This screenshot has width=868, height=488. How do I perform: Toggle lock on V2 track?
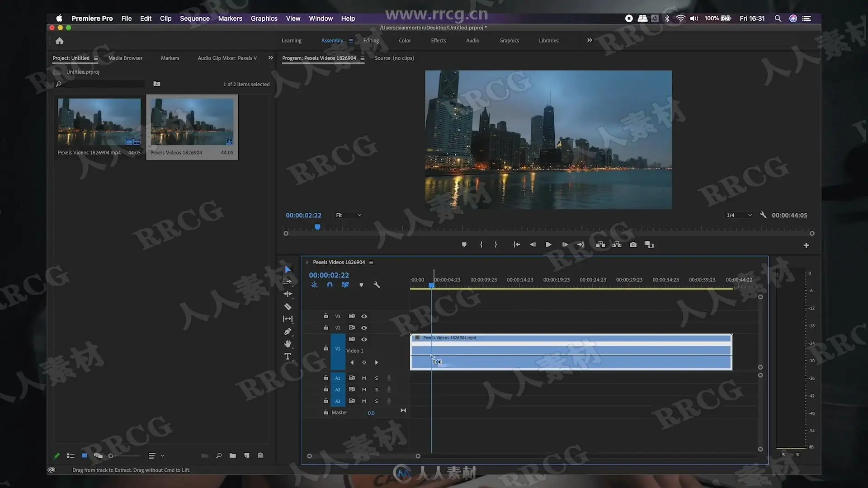pyautogui.click(x=326, y=328)
